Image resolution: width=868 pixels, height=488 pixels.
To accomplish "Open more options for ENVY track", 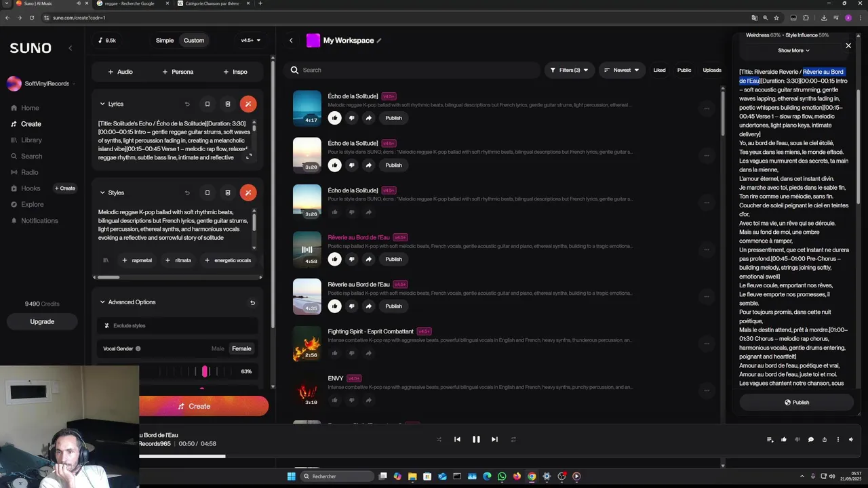I will tap(707, 390).
